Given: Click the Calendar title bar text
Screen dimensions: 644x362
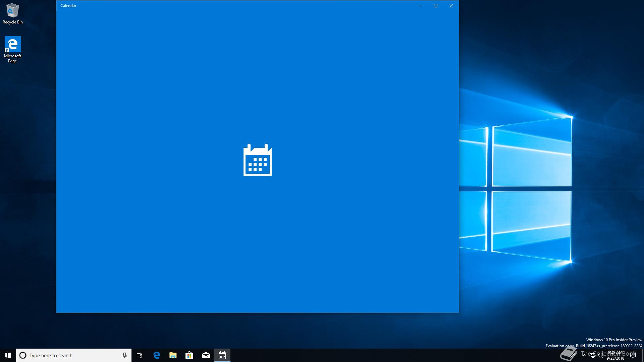Looking at the screenshot, I should 68,6.
